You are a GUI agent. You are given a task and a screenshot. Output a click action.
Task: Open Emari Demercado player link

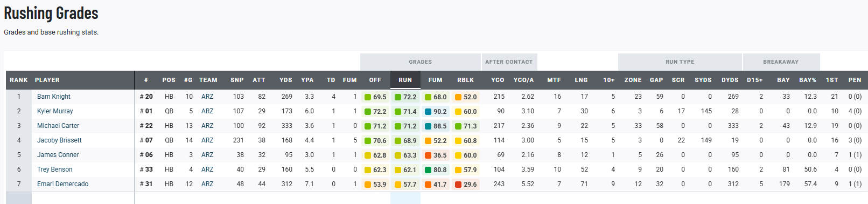pos(62,184)
